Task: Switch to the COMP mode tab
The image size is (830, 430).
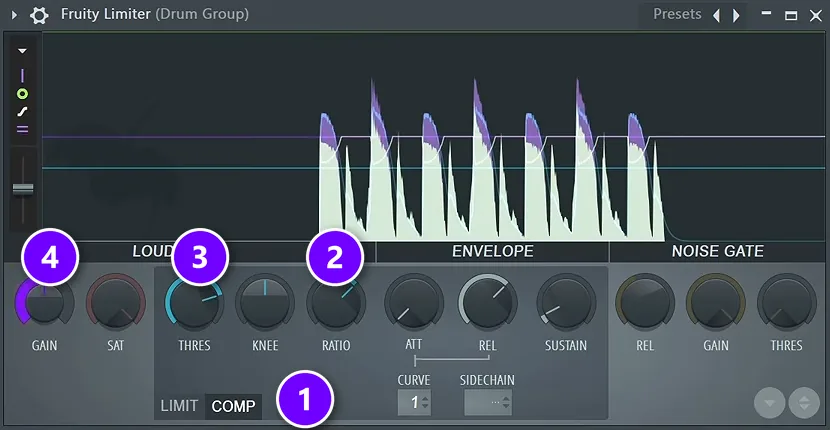Action: [233, 406]
